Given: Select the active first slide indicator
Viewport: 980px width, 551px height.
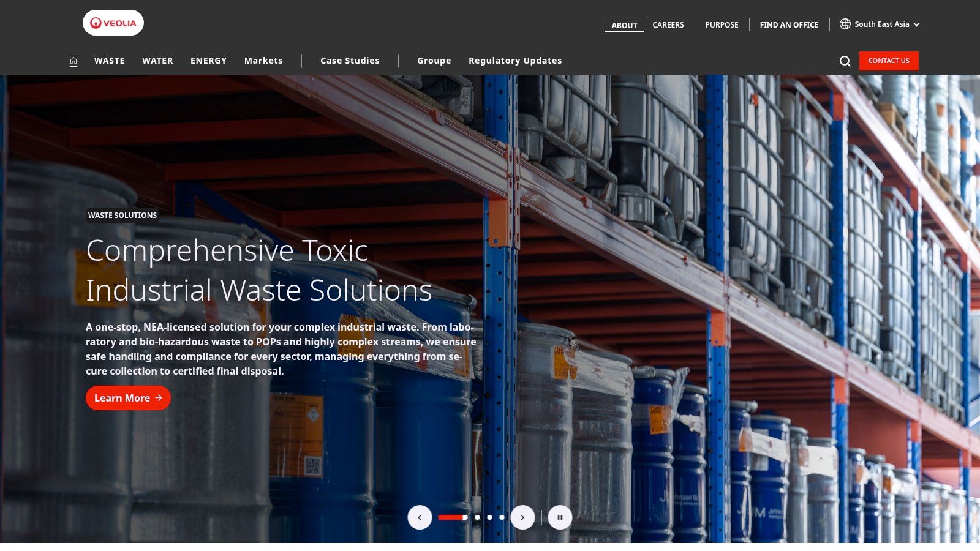Looking at the screenshot, I should [x=453, y=517].
